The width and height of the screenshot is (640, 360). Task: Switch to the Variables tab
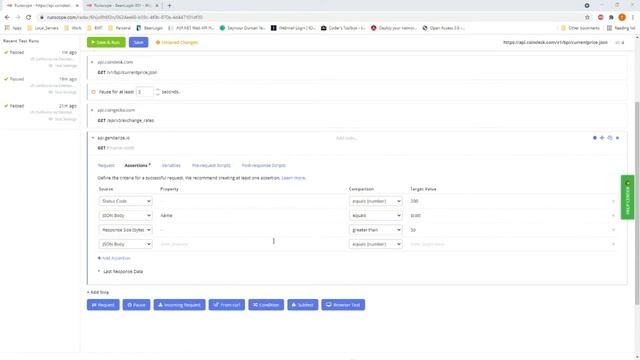171,165
